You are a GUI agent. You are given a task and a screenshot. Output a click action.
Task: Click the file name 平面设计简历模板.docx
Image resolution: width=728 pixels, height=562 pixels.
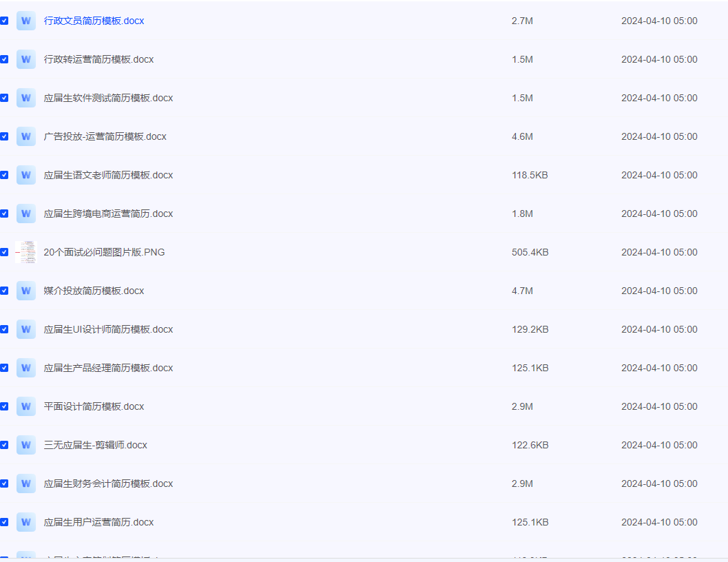point(94,406)
